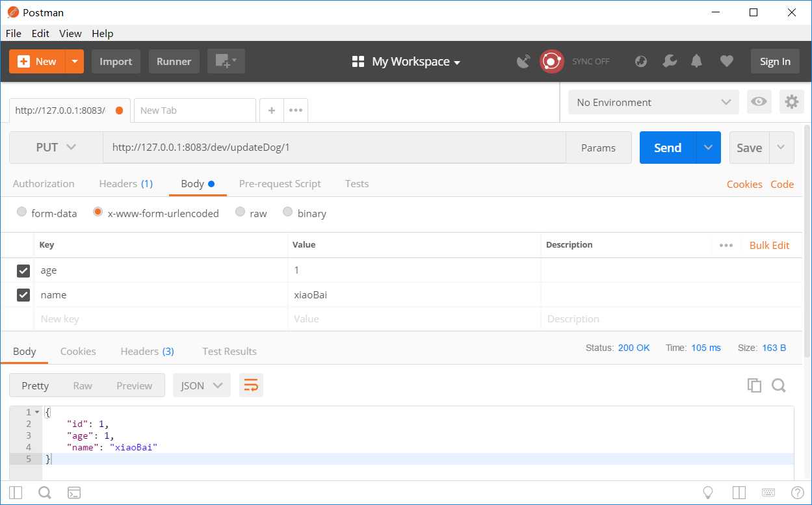The height and width of the screenshot is (505, 812).
Task: Uncheck the age parameter checkbox
Action: [x=23, y=270]
